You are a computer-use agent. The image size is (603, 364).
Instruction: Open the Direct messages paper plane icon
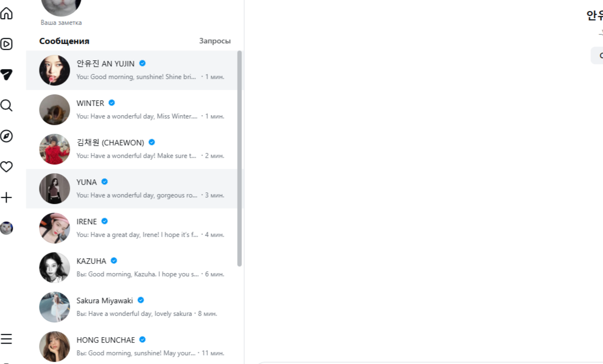click(7, 75)
